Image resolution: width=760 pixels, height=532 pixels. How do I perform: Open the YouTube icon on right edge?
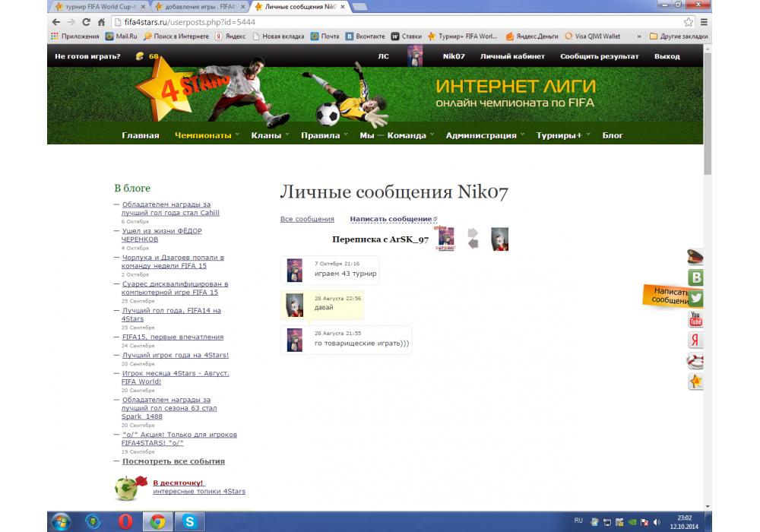pos(695,319)
